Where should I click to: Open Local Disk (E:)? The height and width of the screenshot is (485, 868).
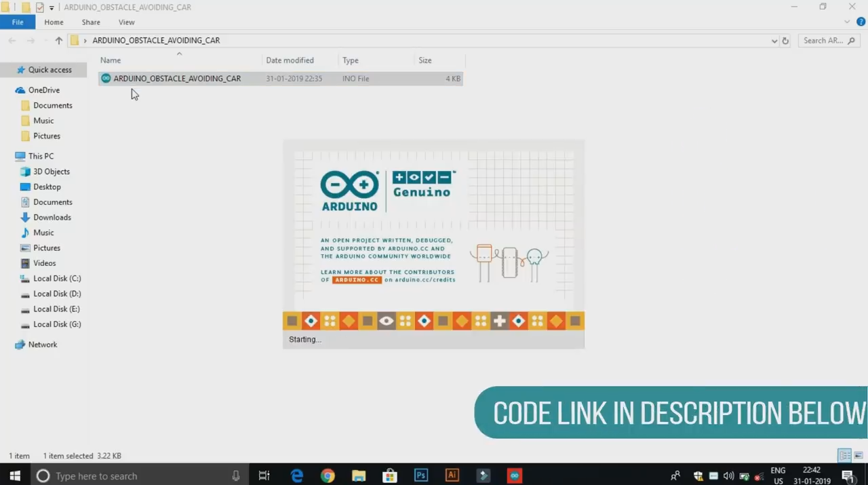[x=57, y=309]
